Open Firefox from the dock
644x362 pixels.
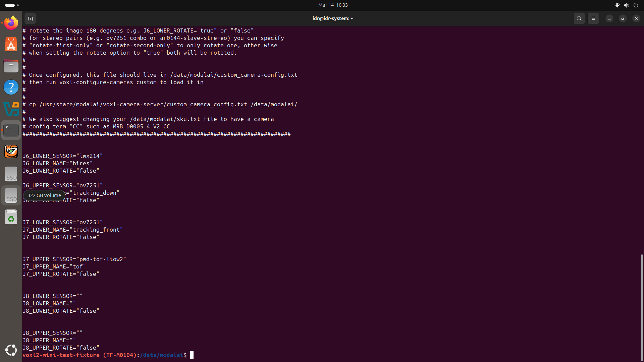point(11,22)
